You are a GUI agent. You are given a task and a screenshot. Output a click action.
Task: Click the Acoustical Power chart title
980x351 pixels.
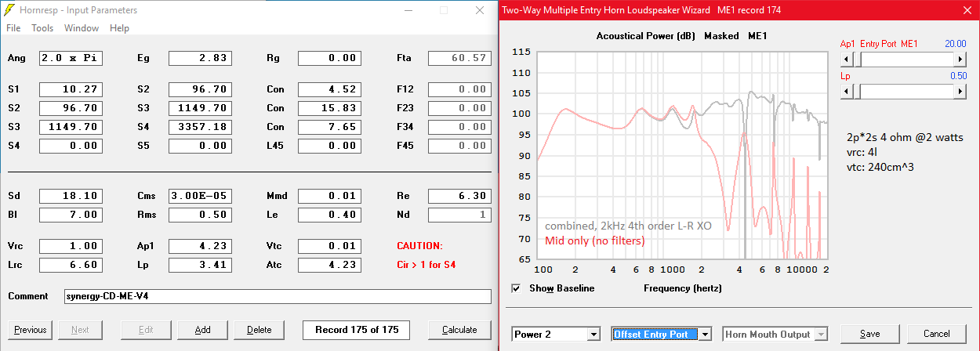tap(681, 36)
